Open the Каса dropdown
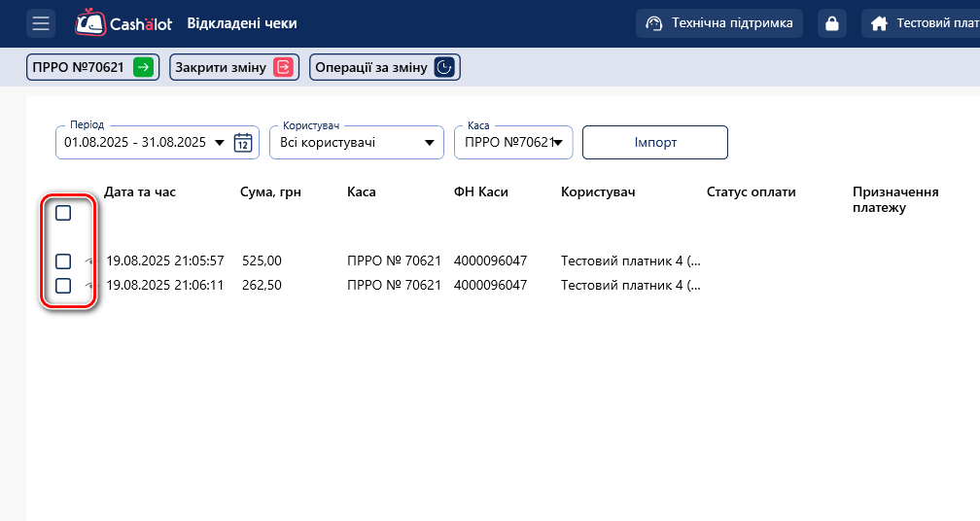This screenshot has height=521, width=980. pyautogui.click(x=558, y=143)
